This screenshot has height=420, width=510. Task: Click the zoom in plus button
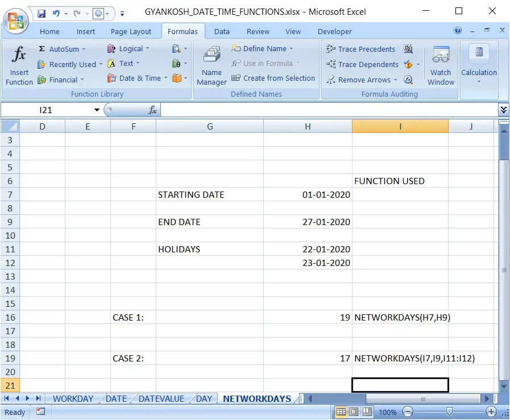coord(491,412)
